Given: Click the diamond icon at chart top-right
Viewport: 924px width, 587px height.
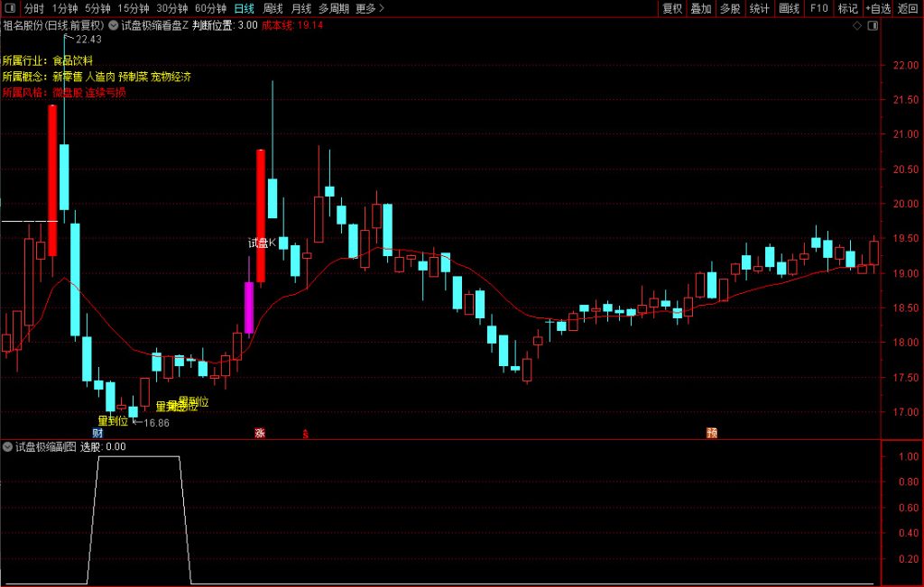Looking at the screenshot, I should point(856,26).
